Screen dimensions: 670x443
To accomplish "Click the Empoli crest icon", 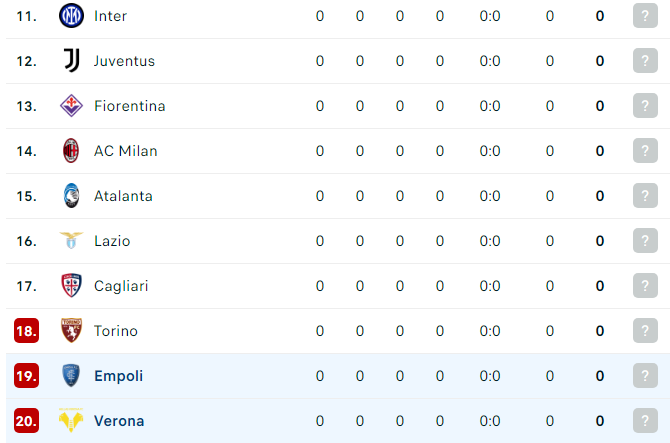I will (x=71, y=376).
